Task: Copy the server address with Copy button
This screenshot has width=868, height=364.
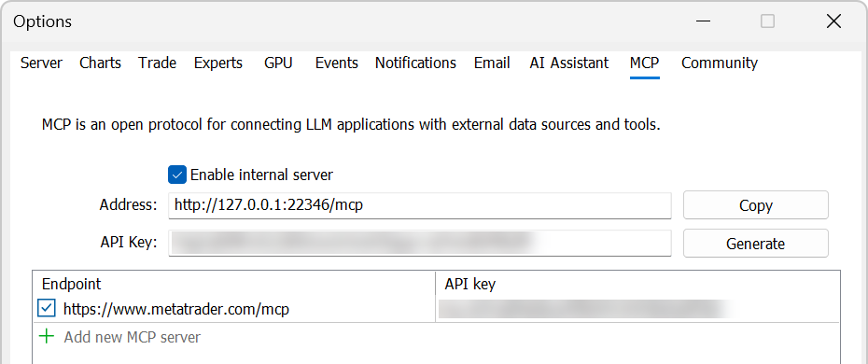Action: (756, 205)
